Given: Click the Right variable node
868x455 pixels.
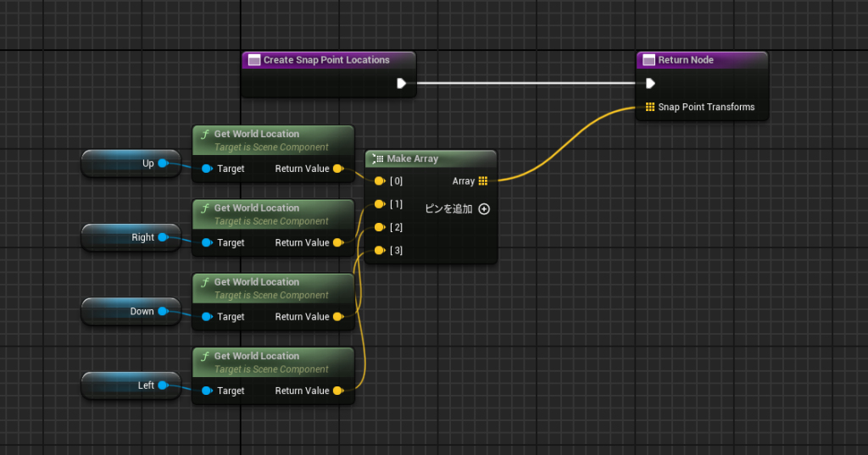Looking at the screenshot, I should 127,237.
